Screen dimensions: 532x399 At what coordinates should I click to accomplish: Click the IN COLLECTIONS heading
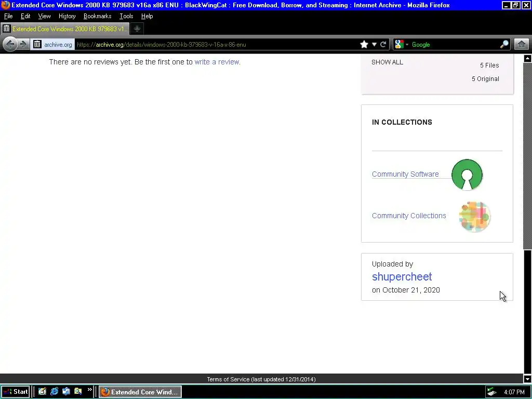coord(402,122)
